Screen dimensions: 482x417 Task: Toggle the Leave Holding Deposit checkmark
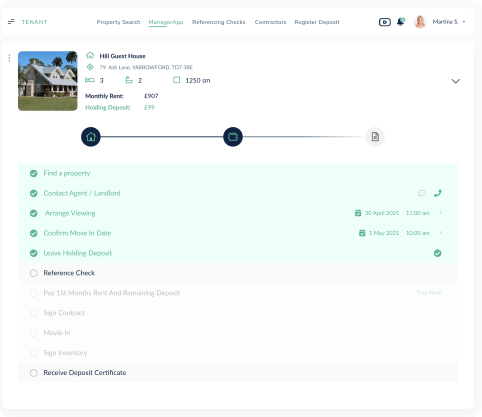[x=34, y=253]
